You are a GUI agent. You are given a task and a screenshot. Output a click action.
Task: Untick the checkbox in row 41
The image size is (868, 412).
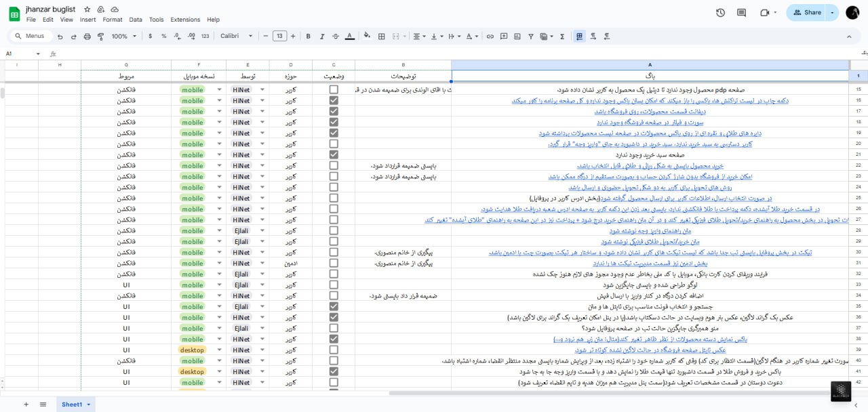(334, 371)
